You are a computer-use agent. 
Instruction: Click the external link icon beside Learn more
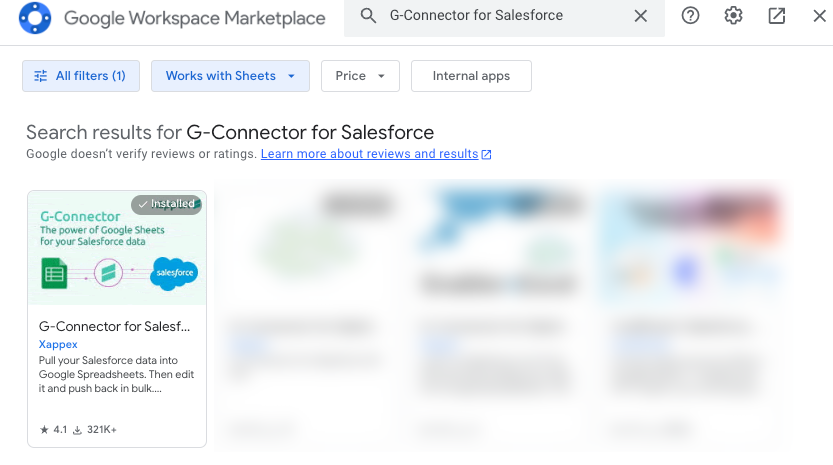(x=487, y=155)
